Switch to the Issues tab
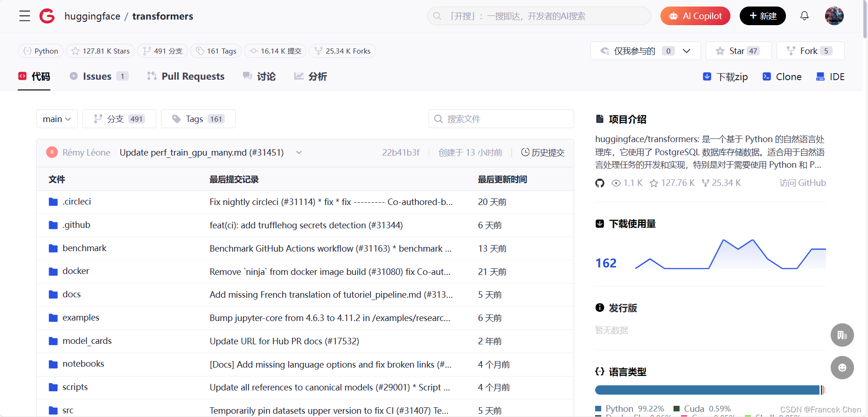Screen dimensions: 868x417 click(x=99, y=76)
